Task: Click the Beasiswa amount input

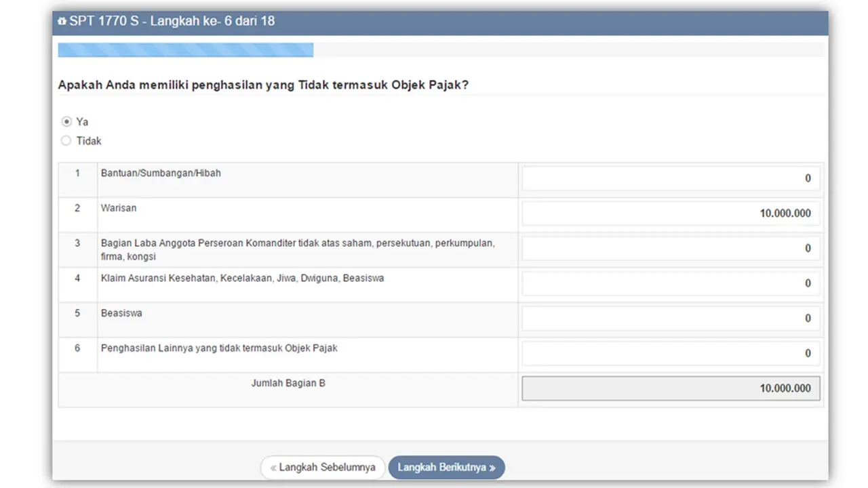Action: click(x=670, y=319)
